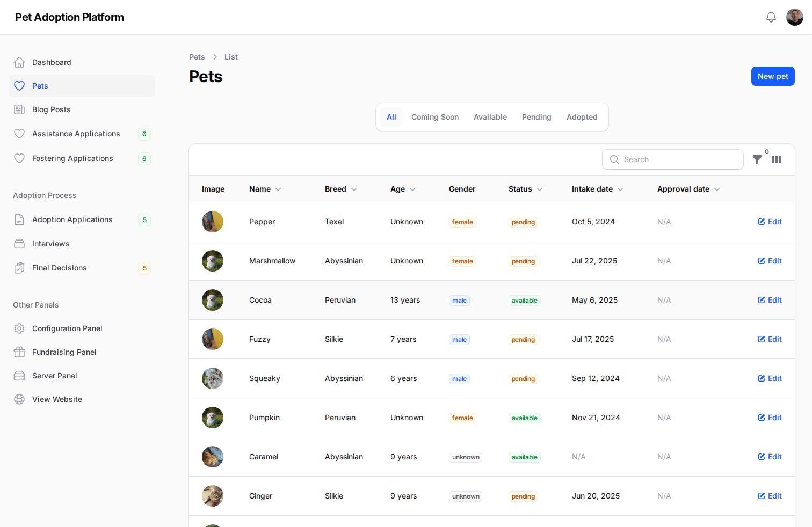Image resolution: width=812 pixels, height=527 pixels.
Task: Sort table by Approval date column
Action: coord(689,189)
